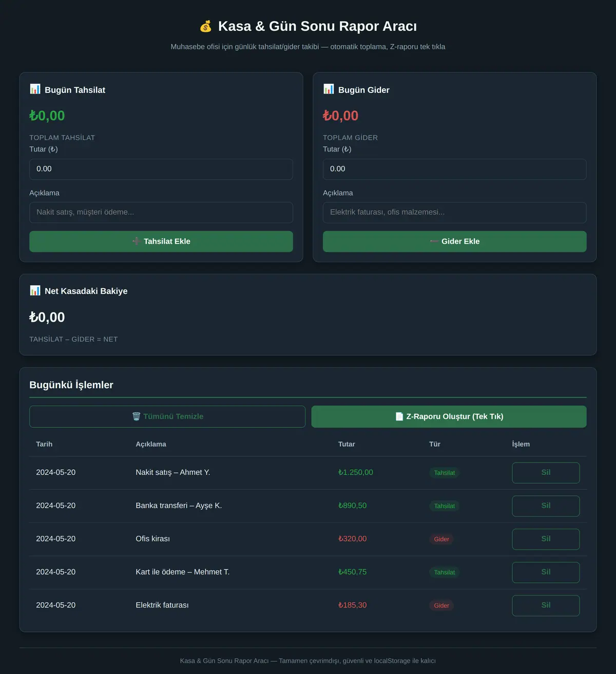Focus the Gider Tutar amount field
616x674 pixels.
[455, 169]
